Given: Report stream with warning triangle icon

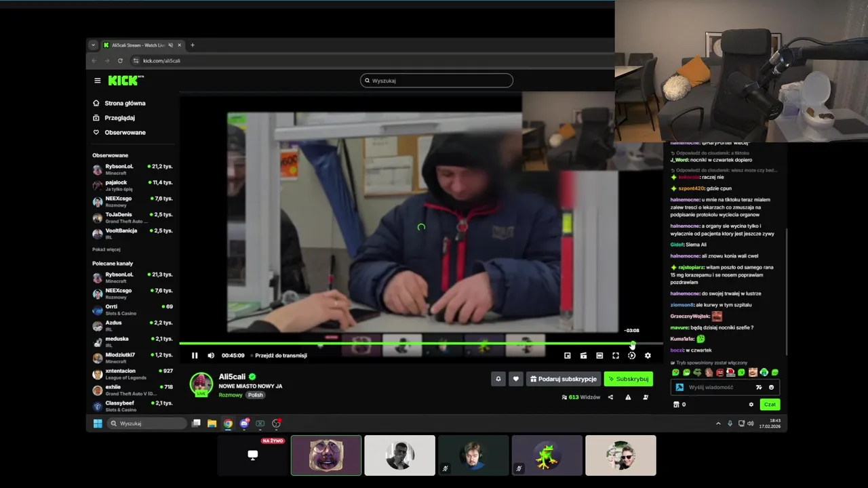Looking at the screenshot, I should point(628,397).
